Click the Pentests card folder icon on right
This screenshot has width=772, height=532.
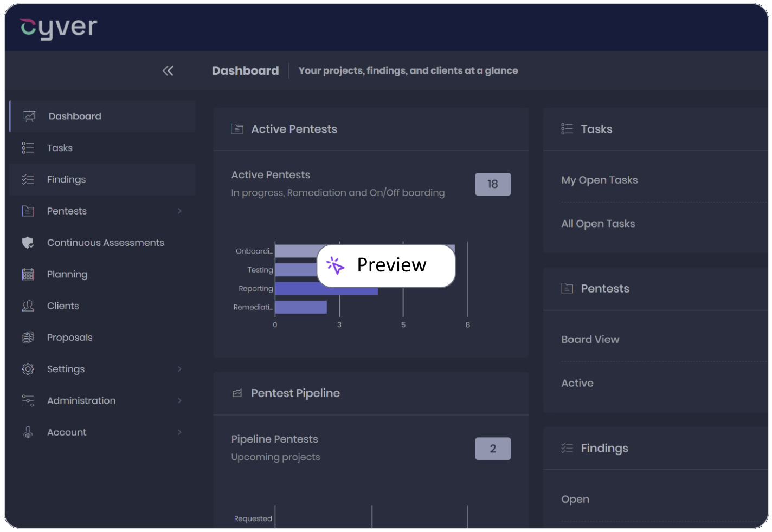click(567, 288)
